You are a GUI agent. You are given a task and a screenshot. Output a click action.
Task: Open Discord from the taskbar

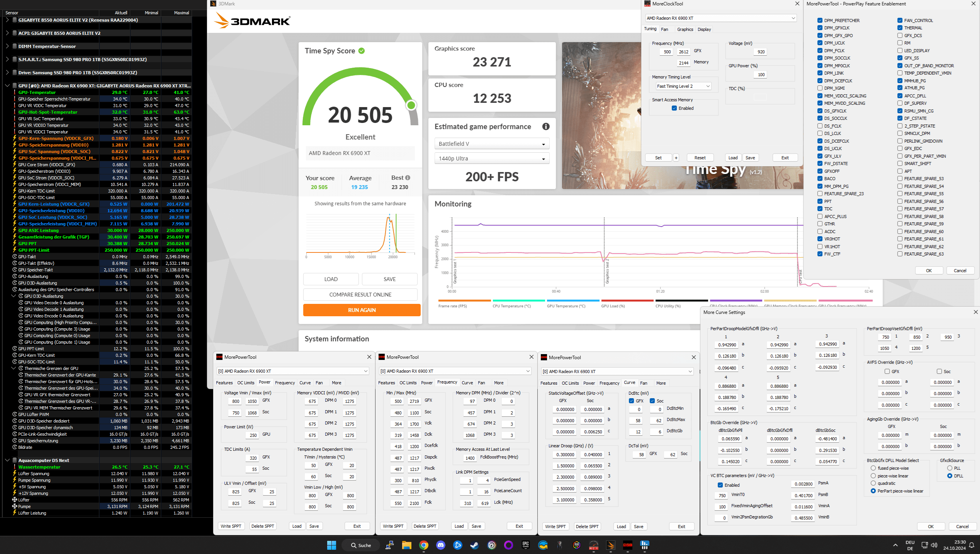(x=441, y=545)
